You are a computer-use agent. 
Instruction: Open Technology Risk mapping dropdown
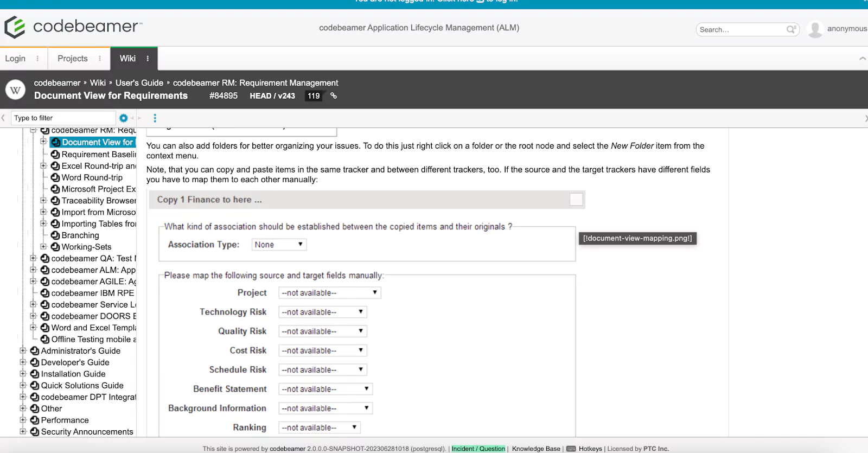point(323,312)
